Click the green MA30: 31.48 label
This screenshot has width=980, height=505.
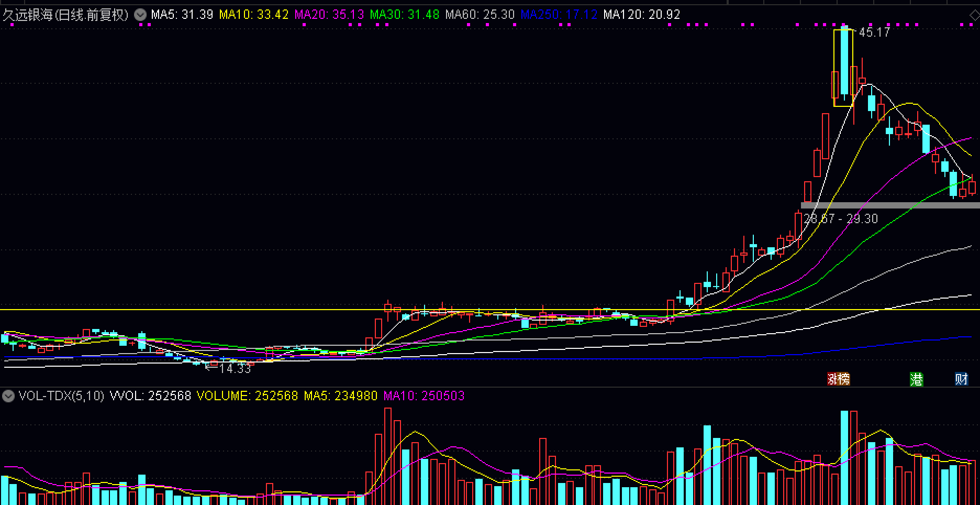[x=404, y=15]
